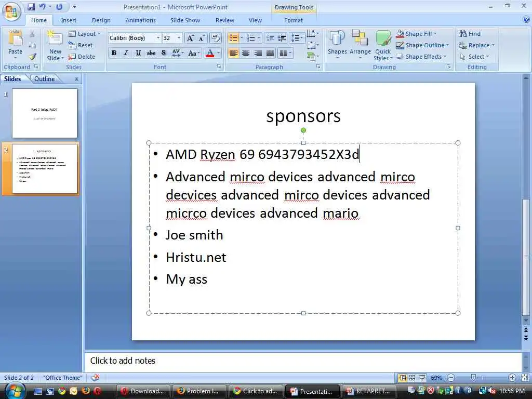Convert text to SmartArt graphic
Viewport: 532px width, 399px height.
[312, 56]
